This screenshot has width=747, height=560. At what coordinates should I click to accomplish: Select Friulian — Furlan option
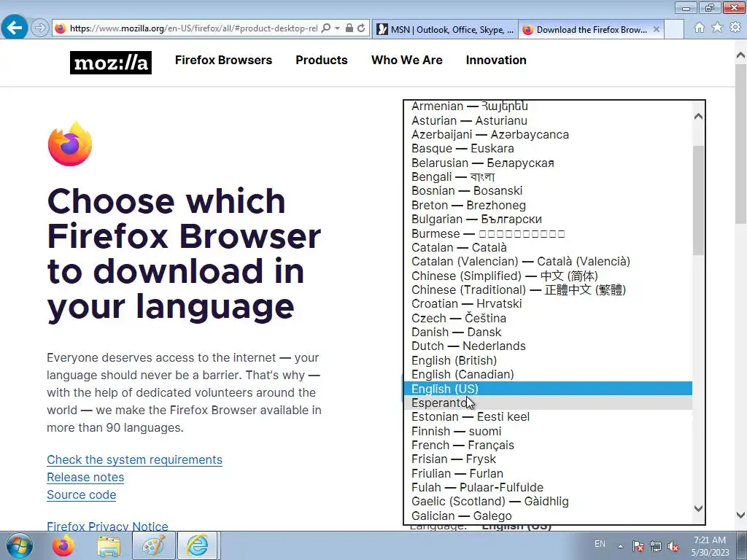pos(548,473)
